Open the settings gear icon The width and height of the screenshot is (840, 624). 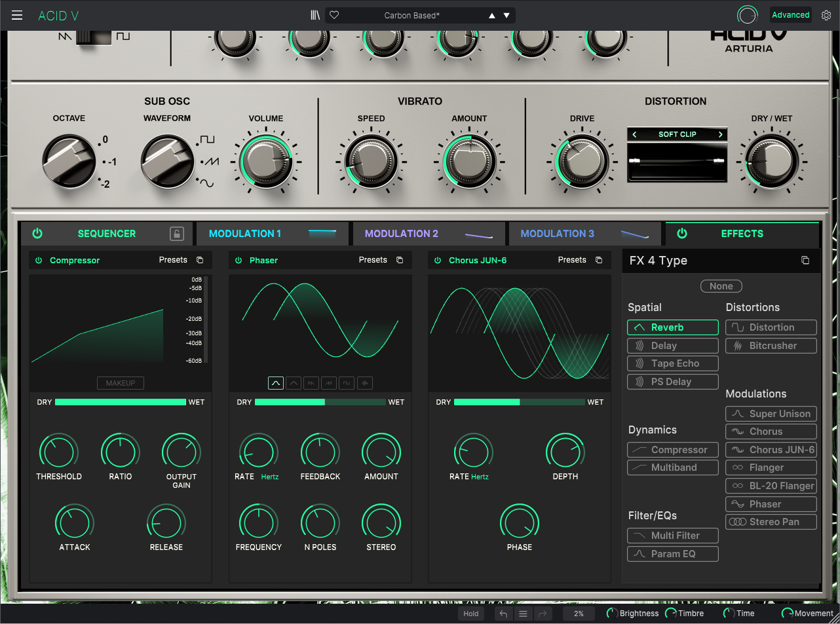(826, 15)
